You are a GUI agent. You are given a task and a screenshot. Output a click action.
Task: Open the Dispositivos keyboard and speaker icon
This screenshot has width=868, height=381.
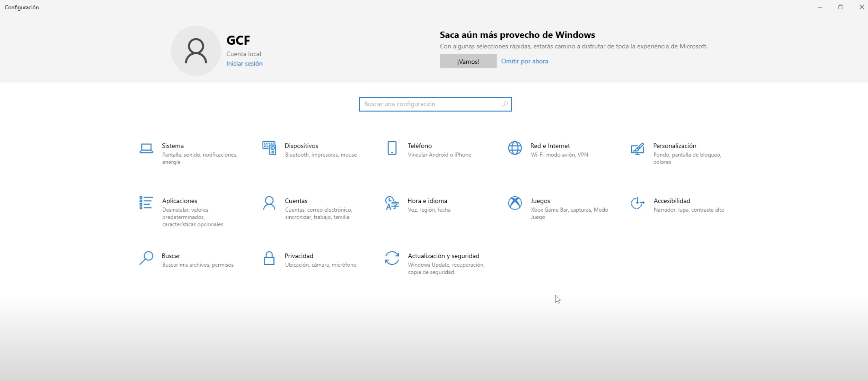coord(269,148)
